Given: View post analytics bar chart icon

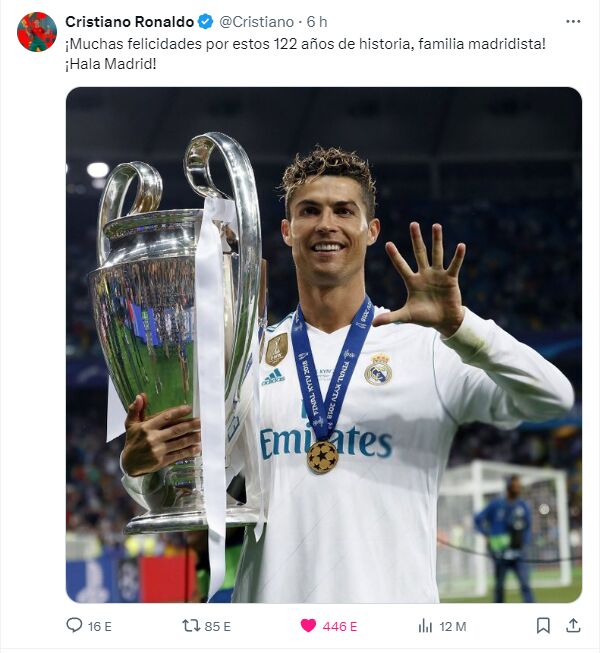Looking at the screenshot, I should tap(425, 626).
